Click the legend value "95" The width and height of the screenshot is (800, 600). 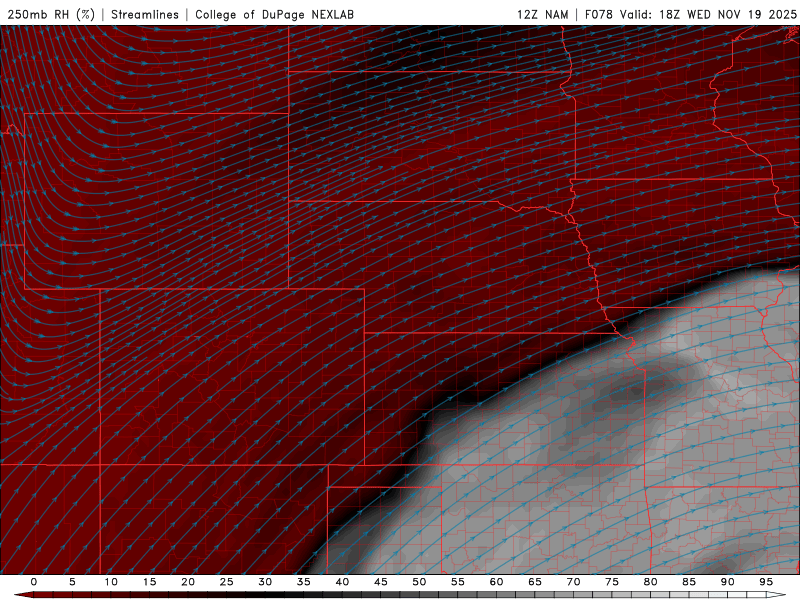point(766,582)
